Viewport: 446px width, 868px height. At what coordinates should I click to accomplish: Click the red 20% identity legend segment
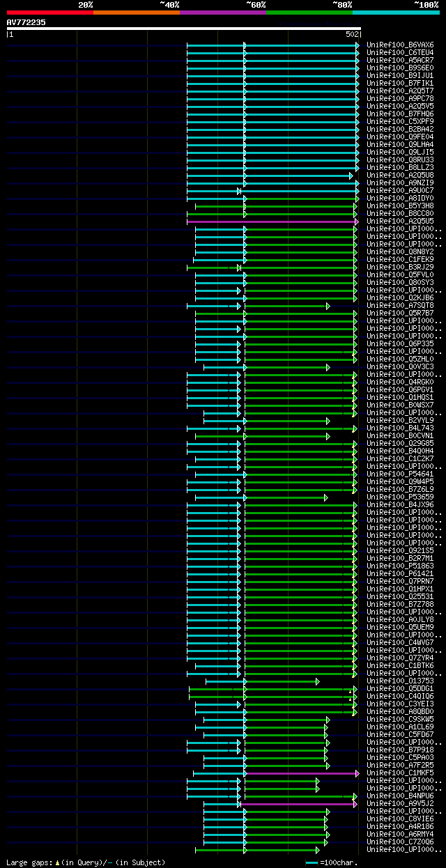(x=49, y=13)
